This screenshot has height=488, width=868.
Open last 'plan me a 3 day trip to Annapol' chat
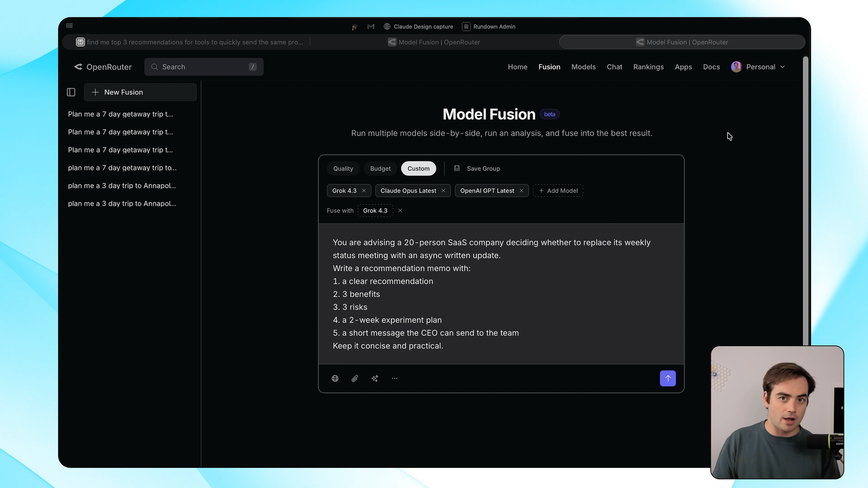(x=122, y=204)
